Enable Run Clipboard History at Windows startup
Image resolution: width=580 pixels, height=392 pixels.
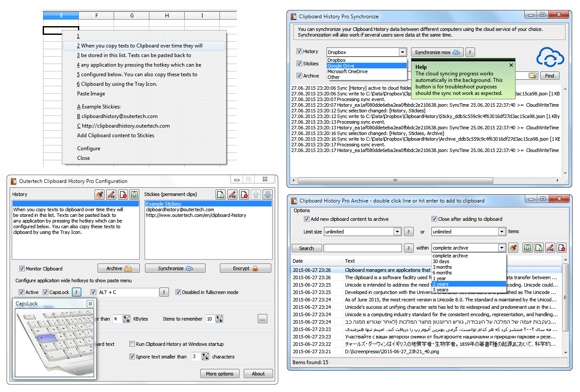(x=132, y=344)
